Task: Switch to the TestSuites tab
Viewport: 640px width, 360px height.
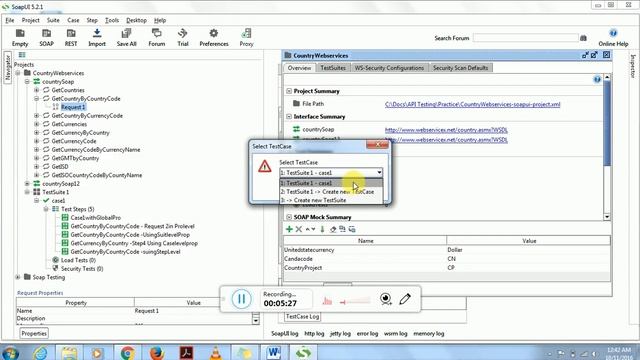Action: (x=333, y=68)
